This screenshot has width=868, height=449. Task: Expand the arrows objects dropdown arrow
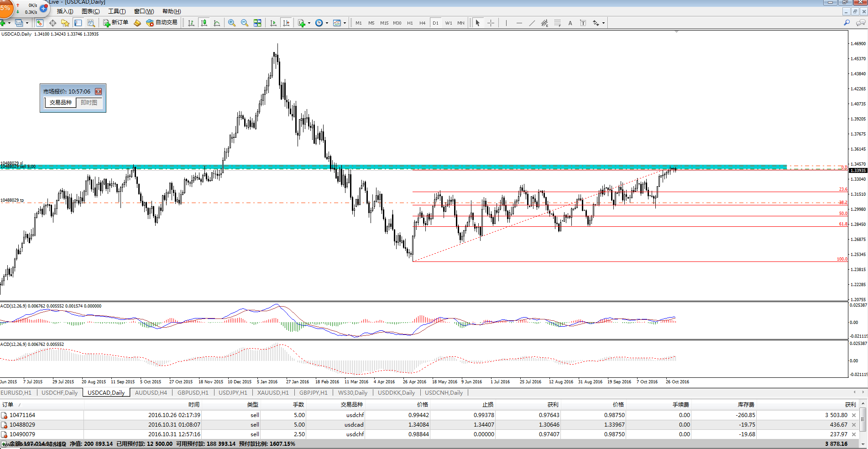[x=603, y=23]
